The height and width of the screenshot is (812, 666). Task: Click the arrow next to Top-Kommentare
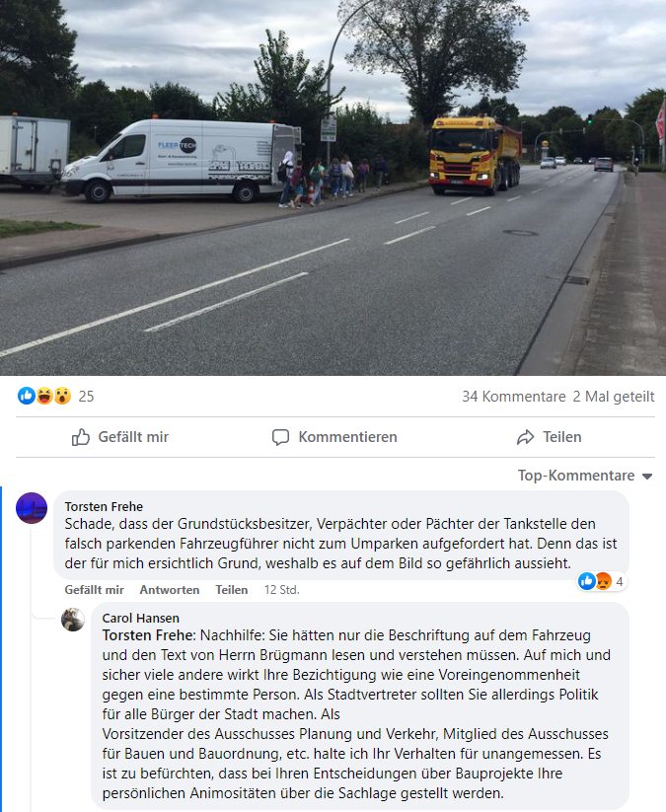click(647, 477)
